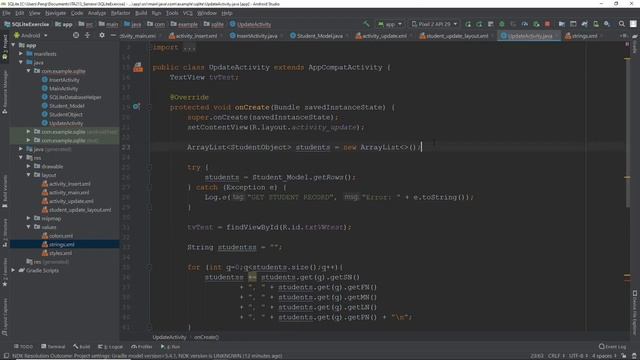Click onCreate() in the editor breadcrumb bar
Screen dimensions: 640x360
pos(206,337)
